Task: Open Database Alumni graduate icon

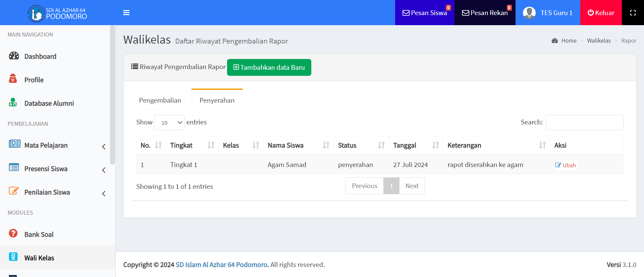Action: (x=13, y=102)
